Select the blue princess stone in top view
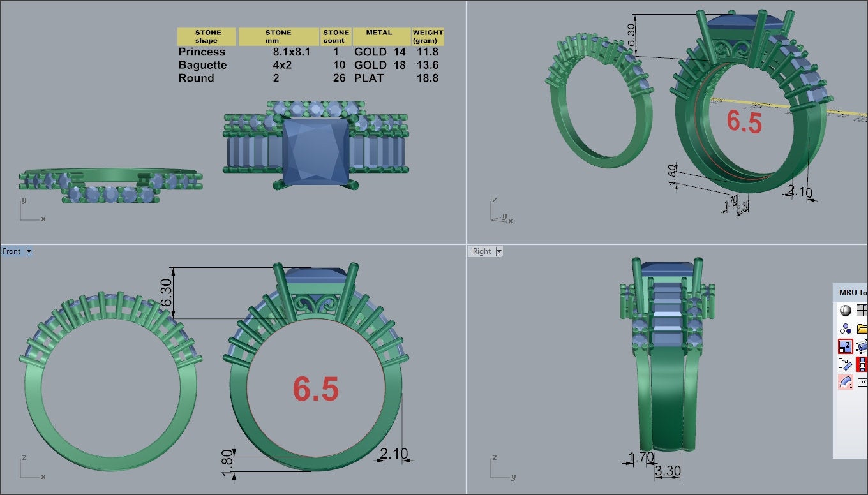Viewport: 868px width, 495px height. (x=315, y=151)
